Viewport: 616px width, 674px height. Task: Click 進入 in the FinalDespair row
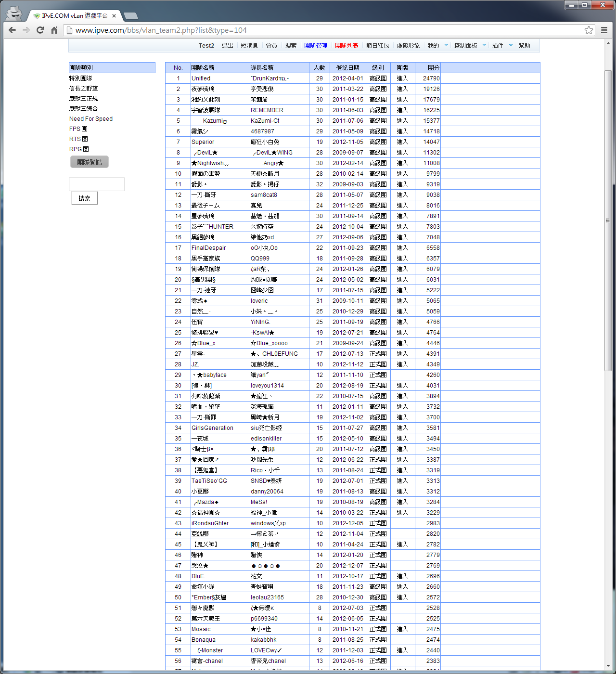point(402,248)
